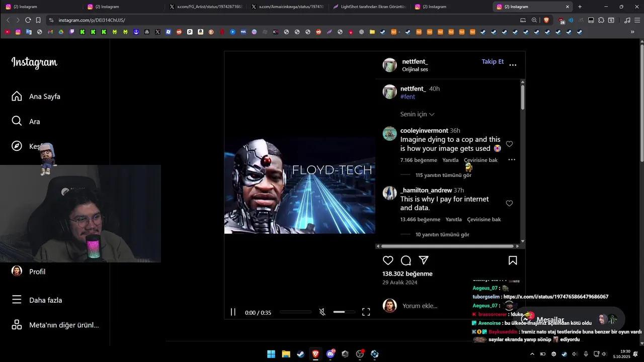Like _hamilton_andrew's comment
This screenshot has width=644, height=362.
pyautogui.click(x=509, y=204)
